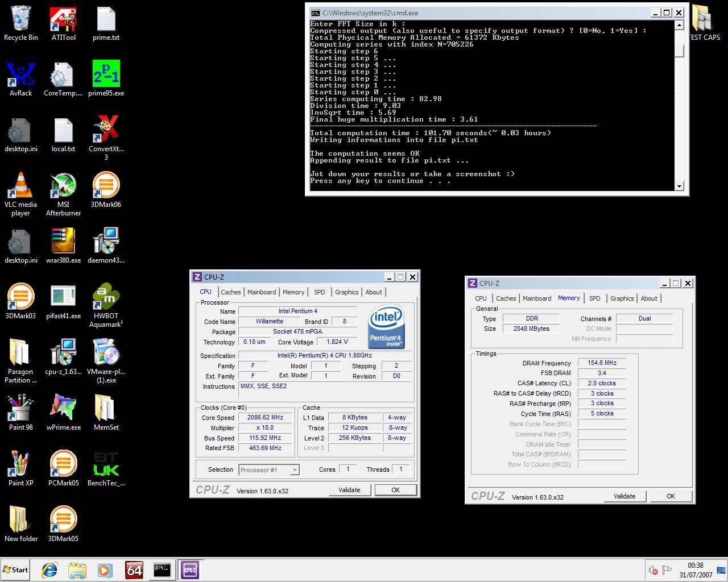The height and width of the screenshot is (582, 728).
Task: Expand the Processor #1 selection dropdown
Action: click(295, 470)
